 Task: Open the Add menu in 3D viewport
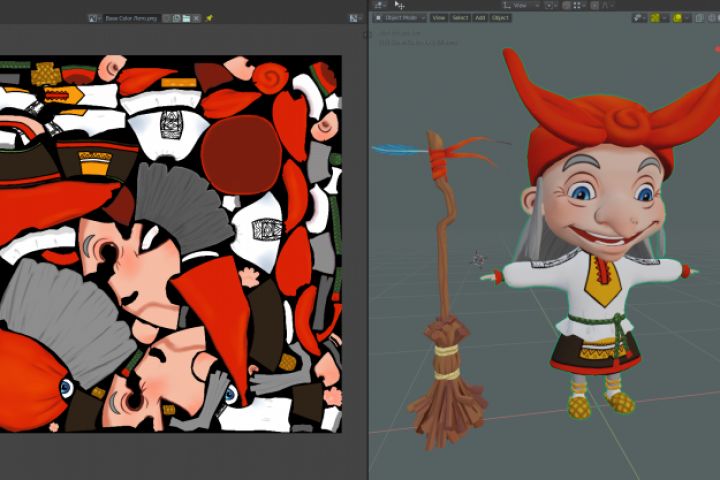(x=480, y=18)
